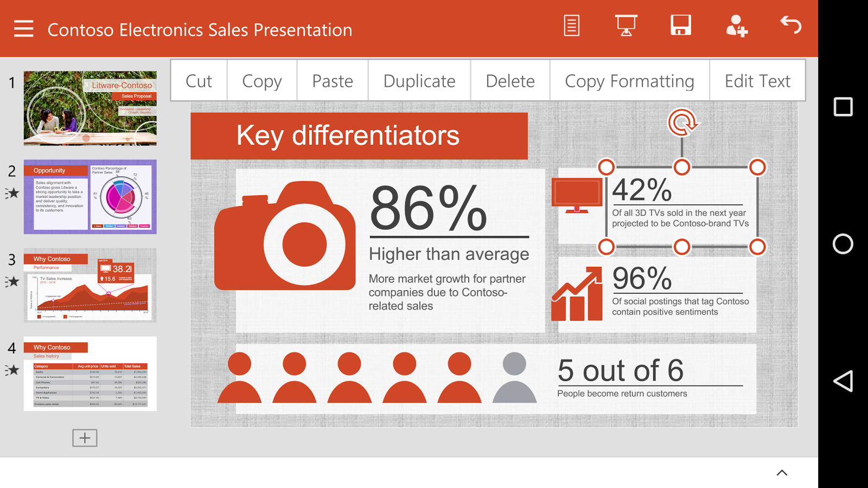This screenshot has width=868, height=488.
Task: Open slide 1 Litware-Contoso thumbnail
Action: pos(90,108)
